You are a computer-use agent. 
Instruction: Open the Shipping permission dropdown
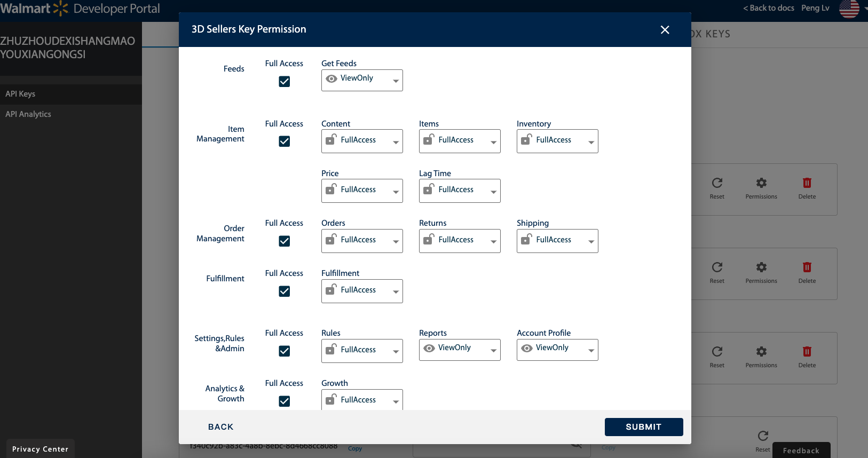click(x=557, y=241)
